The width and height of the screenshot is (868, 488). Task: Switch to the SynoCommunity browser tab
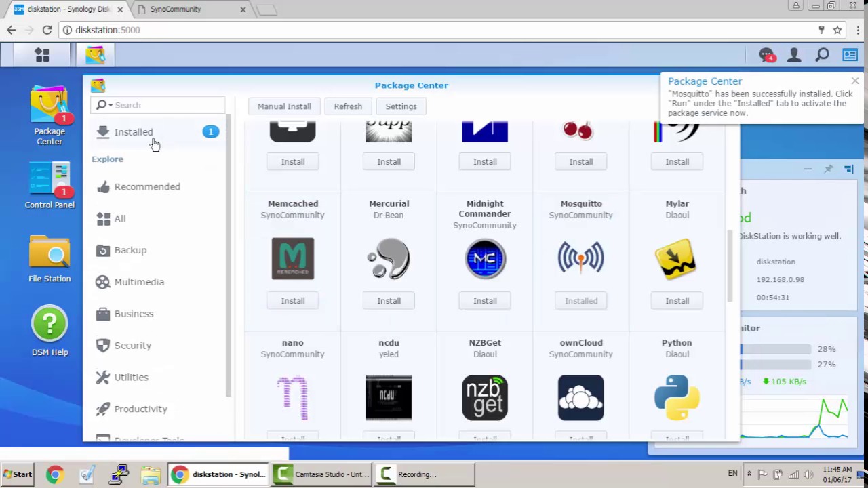(x=191, y=9)
